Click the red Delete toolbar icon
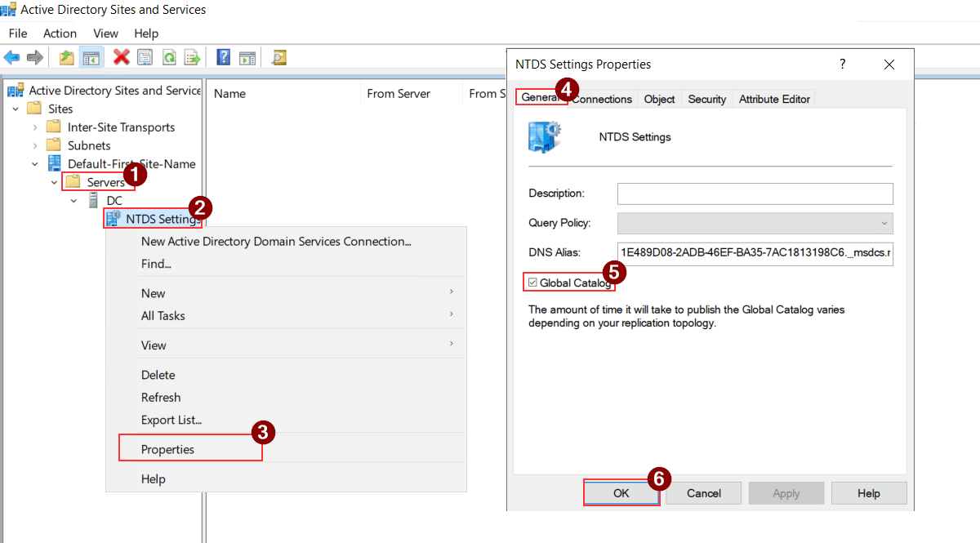980x543 pixels. [x=122, y=57]
